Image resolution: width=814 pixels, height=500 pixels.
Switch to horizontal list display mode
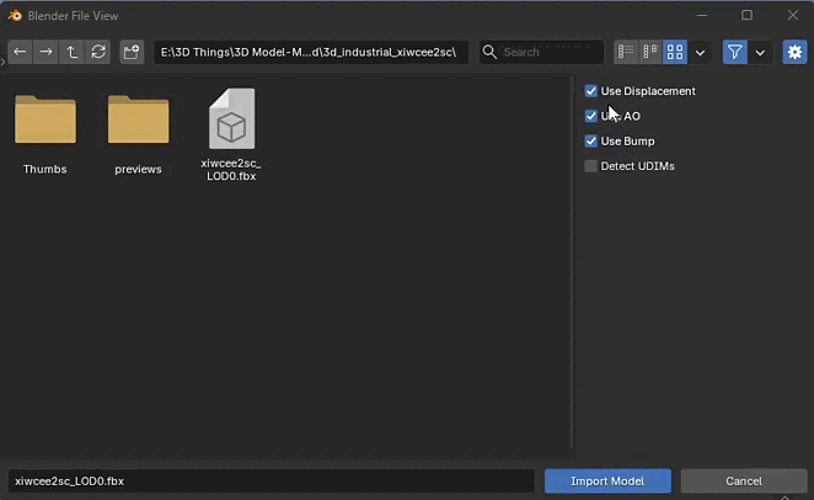tap(650, 52)
